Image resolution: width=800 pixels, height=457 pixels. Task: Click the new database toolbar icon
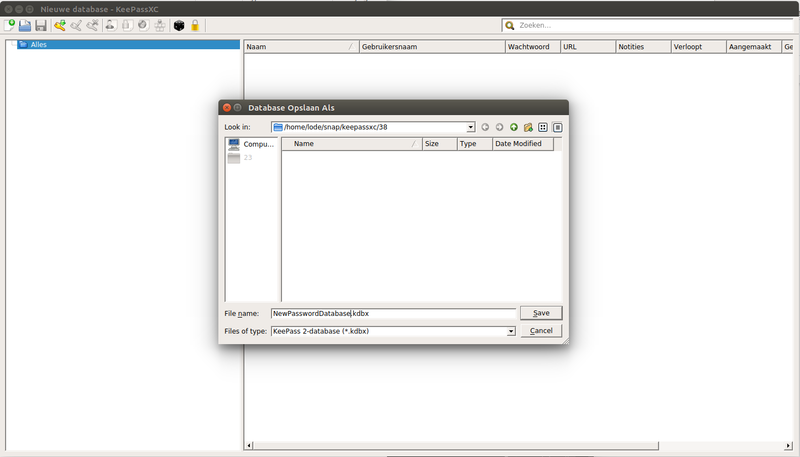[x=9, y=25]
